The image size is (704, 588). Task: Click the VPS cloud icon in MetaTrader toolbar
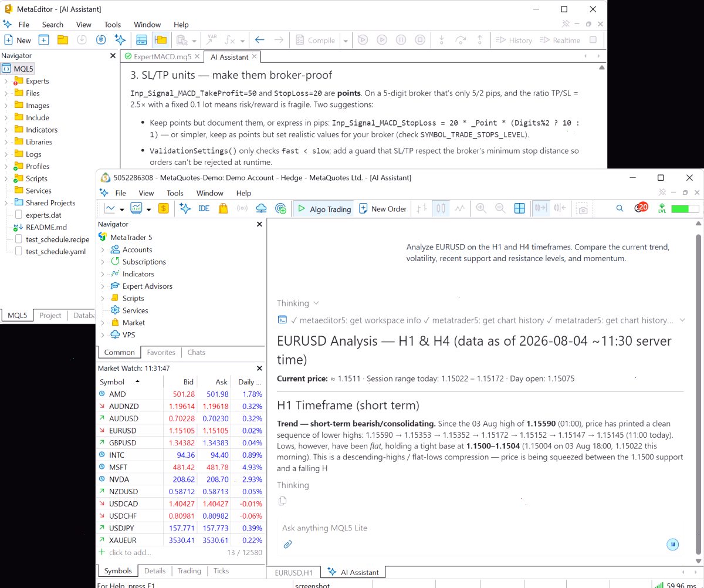pyautogui.click(x=262, y=208)
